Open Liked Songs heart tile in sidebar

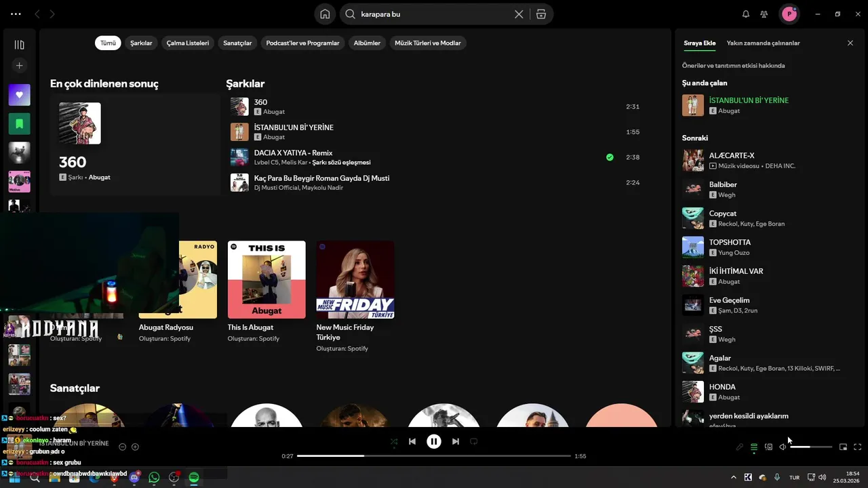pyautogui.click(x=19, y=95)
